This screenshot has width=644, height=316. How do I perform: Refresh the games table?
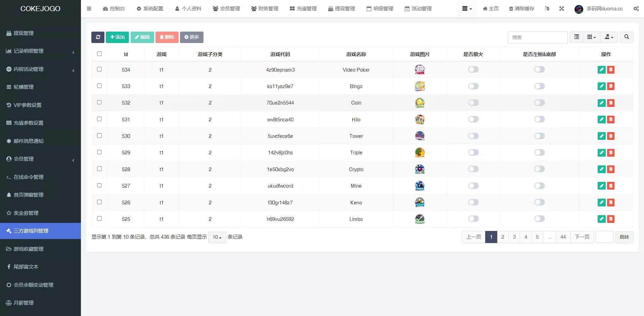(x=98, y=37)
